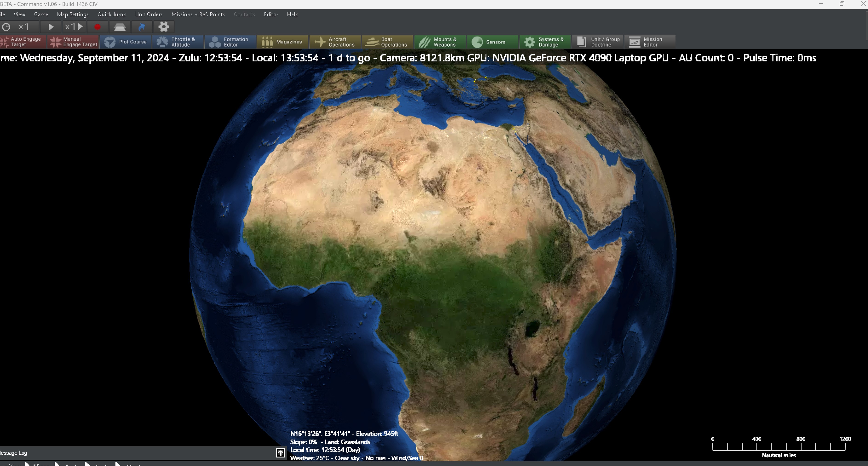Click the Message Log label
The image size is (868, 466).
point(14,453)
